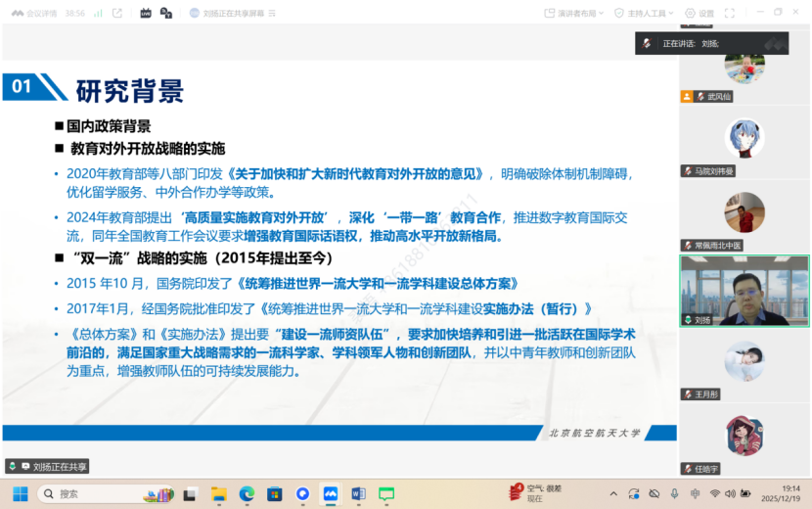Click the recording icon in top bar

166,13
